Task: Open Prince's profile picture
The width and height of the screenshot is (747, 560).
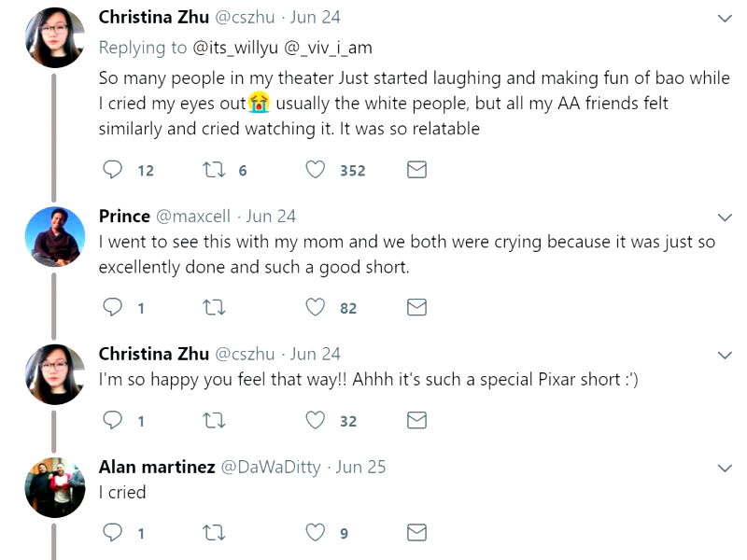Action: [55, 236]
